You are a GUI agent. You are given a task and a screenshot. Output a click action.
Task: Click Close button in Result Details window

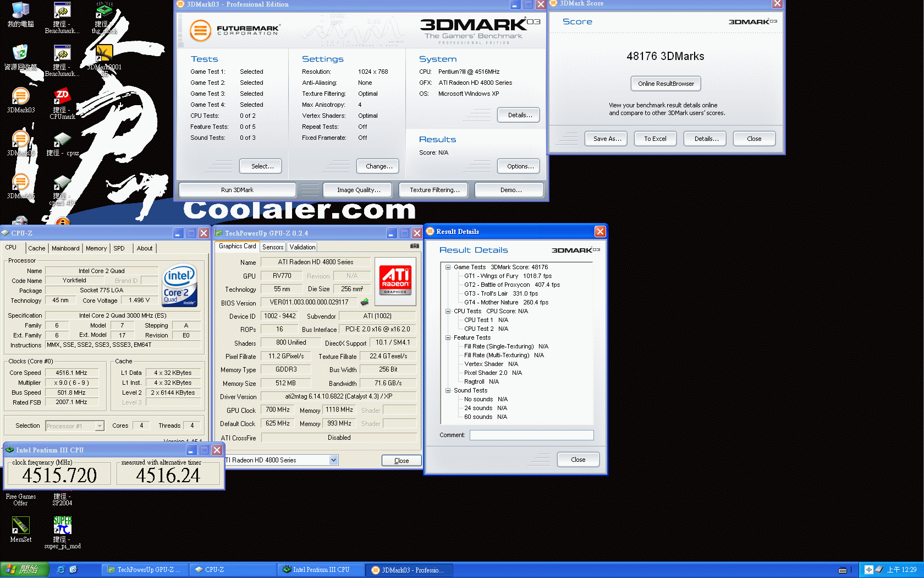pos(578,460)
